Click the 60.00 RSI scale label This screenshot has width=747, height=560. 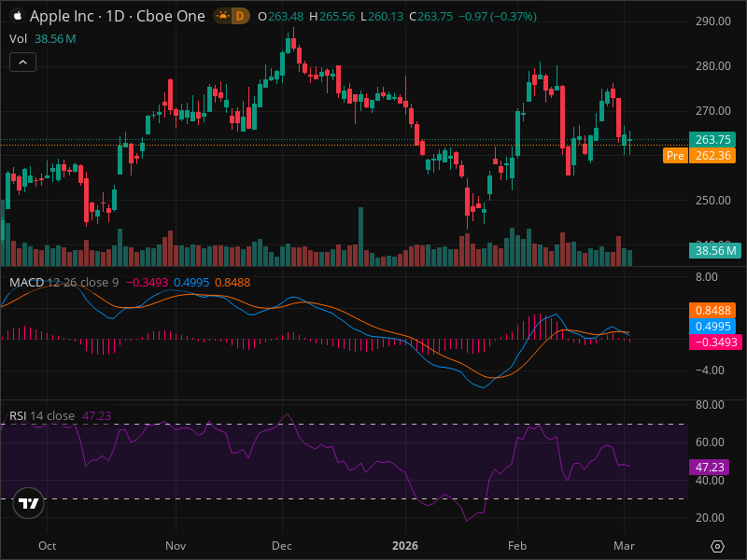pos(710,442)
